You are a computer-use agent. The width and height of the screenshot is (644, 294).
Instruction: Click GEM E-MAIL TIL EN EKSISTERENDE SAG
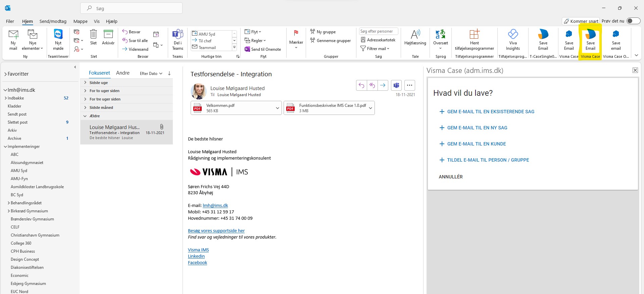[x=487, y=112]
